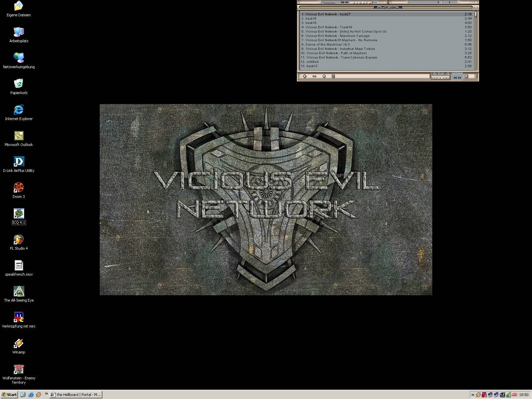Click the playlist vertical scrollbar

[476, 40]
